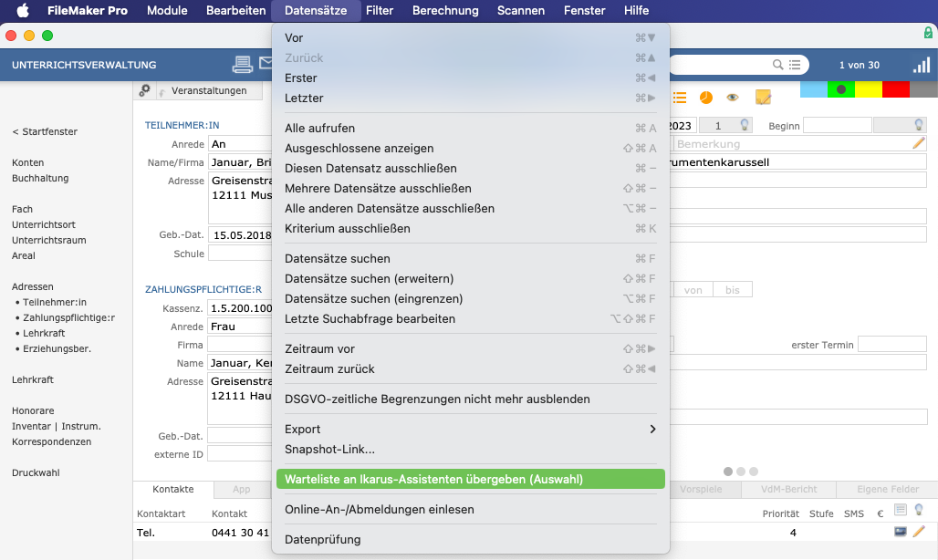This screenshot has width=938, height=560.
Task: Choose Vor from Datensätze menu
Action: 470,37
